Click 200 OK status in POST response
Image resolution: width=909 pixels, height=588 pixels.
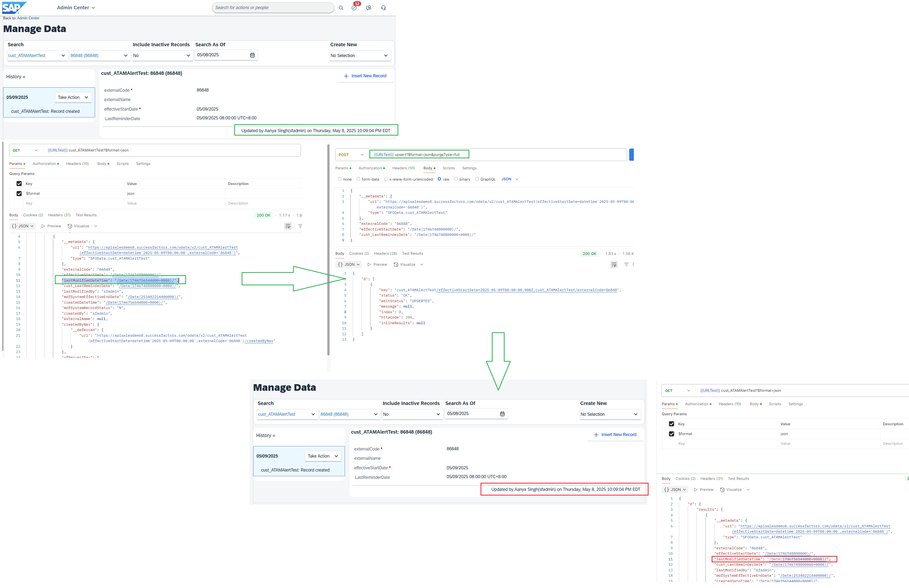click(589, 254)
